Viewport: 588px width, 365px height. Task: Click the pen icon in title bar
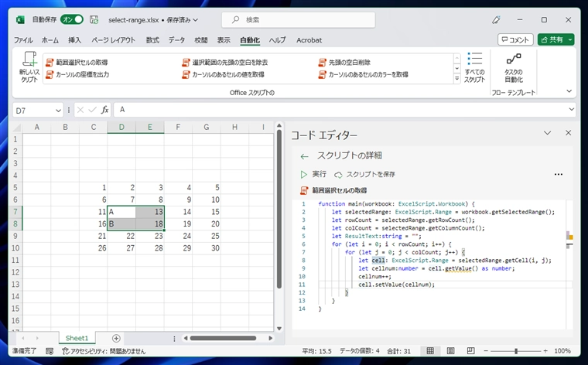496,20
